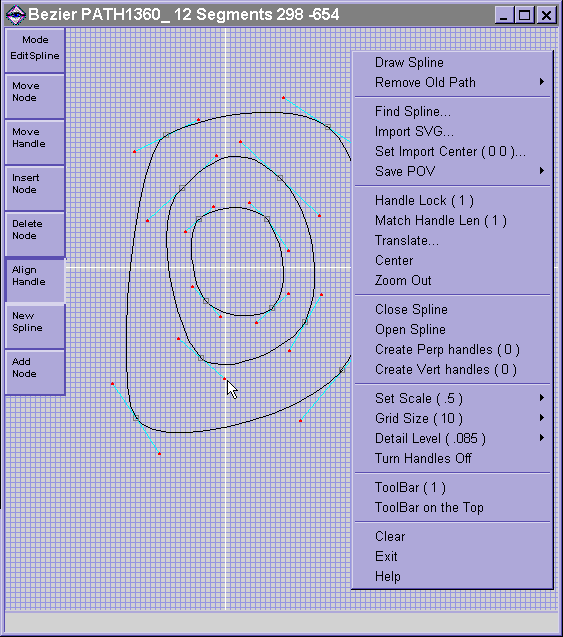Choose the Insert Node tool

pyautogui.click(x=35, y=188)
